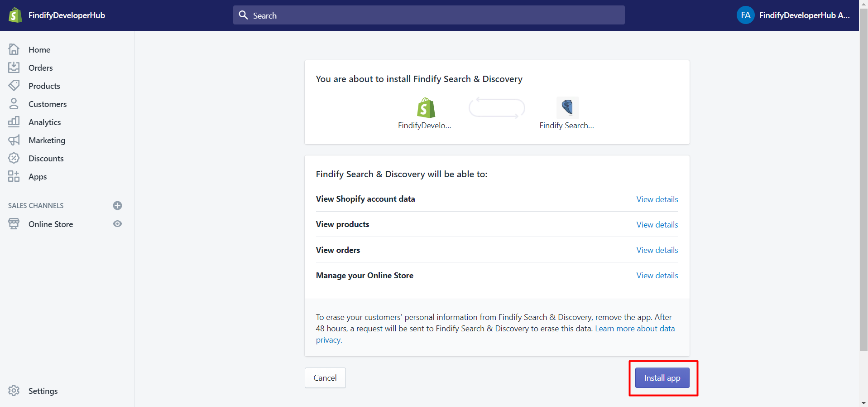Go to Orders in sidebar

[41, 68]
